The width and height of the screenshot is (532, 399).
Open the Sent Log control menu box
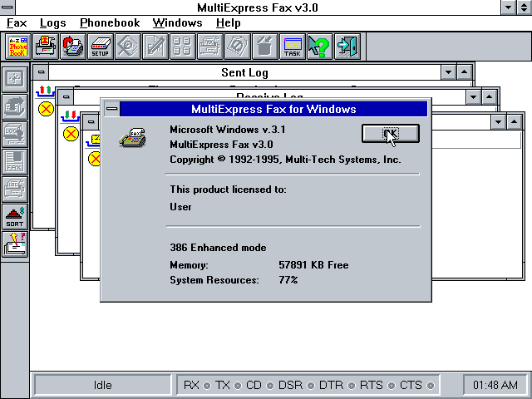point(41,72)
